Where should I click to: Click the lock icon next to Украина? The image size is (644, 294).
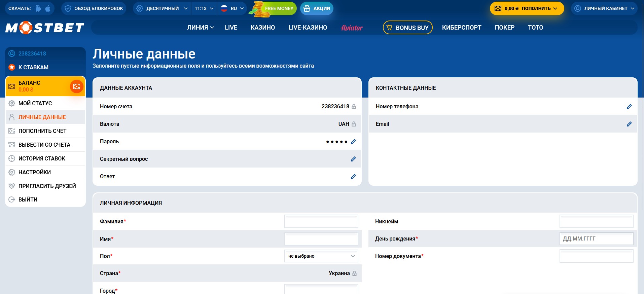354,273
